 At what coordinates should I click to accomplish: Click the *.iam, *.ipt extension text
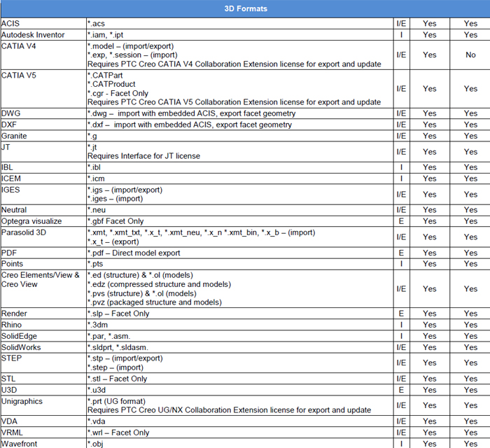[x=105, y=35]
